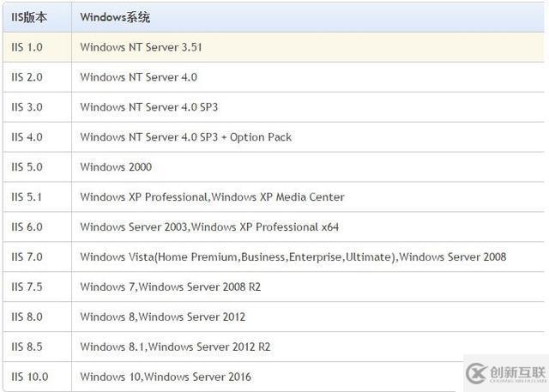The height and width of the screenshot is (392, 549).
Task: Select the IIS 6.0 row label
Action: [x=27, y=227]
